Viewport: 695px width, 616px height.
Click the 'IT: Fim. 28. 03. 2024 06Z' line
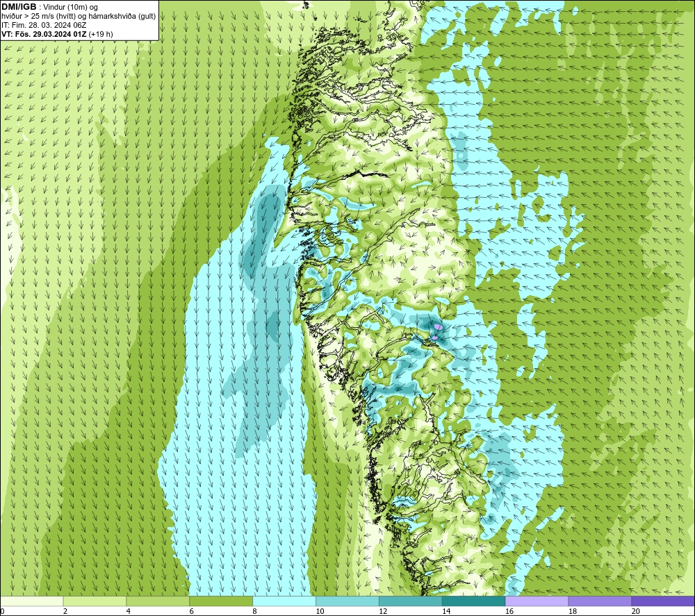point(44,25)
